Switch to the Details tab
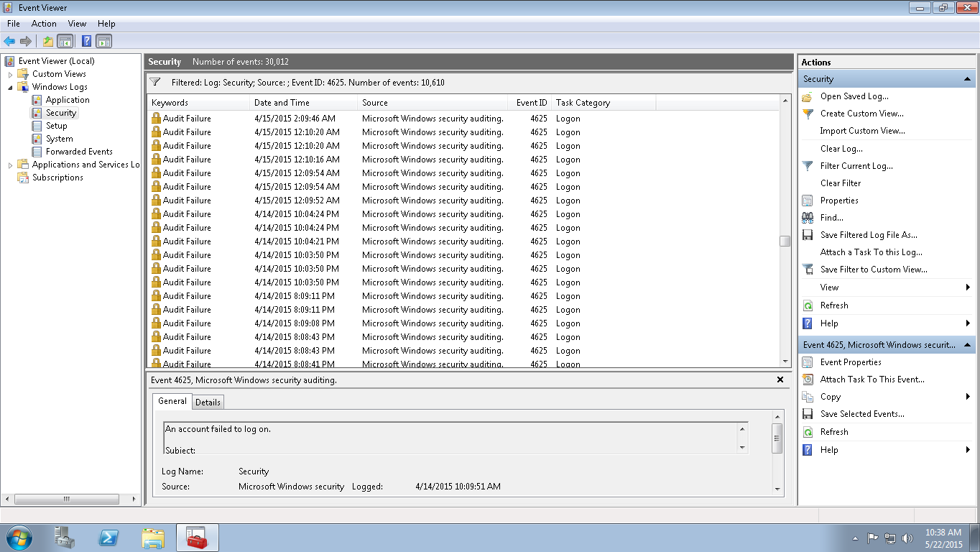The image size is (980, 552). pos(208,402)
